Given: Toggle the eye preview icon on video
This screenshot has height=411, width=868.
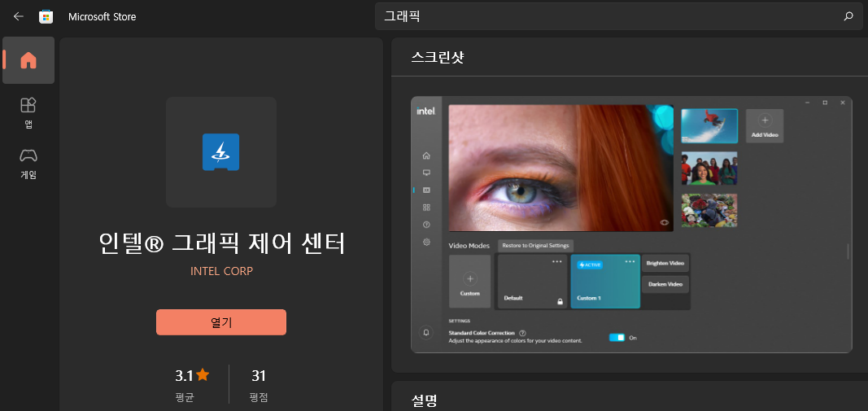Looking at the screenshot, I should pos(665,222).
